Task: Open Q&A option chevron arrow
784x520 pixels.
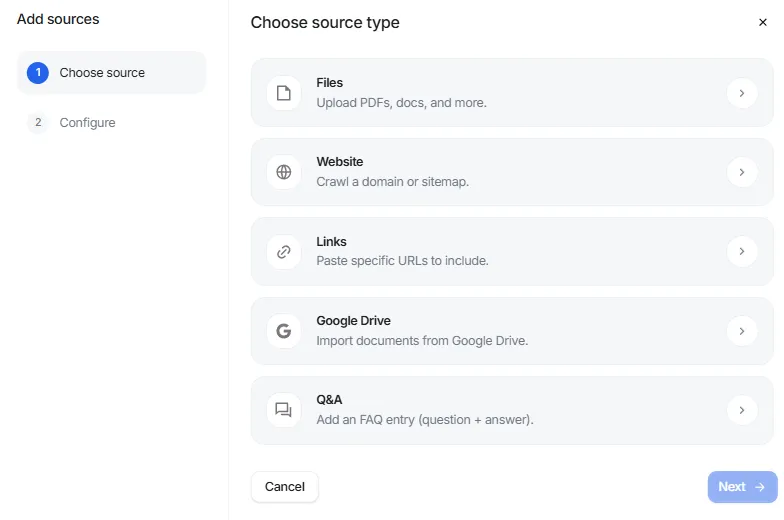Action: (x=741, y=410)
